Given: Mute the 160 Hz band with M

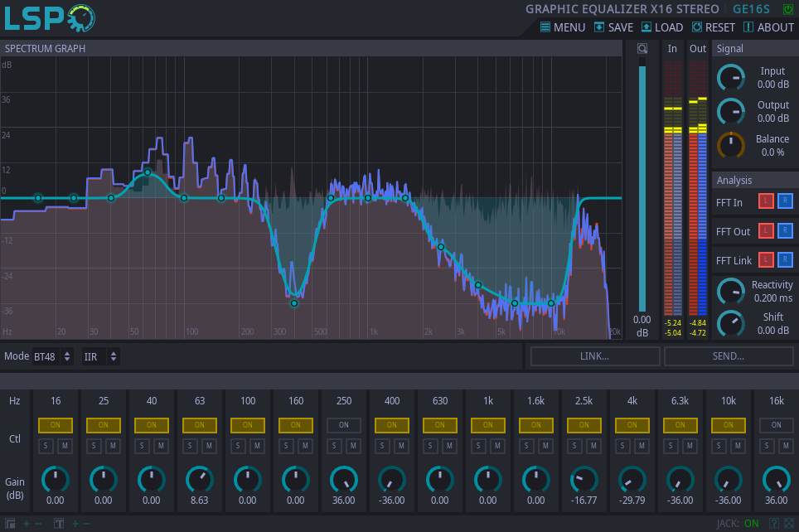Looking at the screenshot, I should [x=305, y=447].
